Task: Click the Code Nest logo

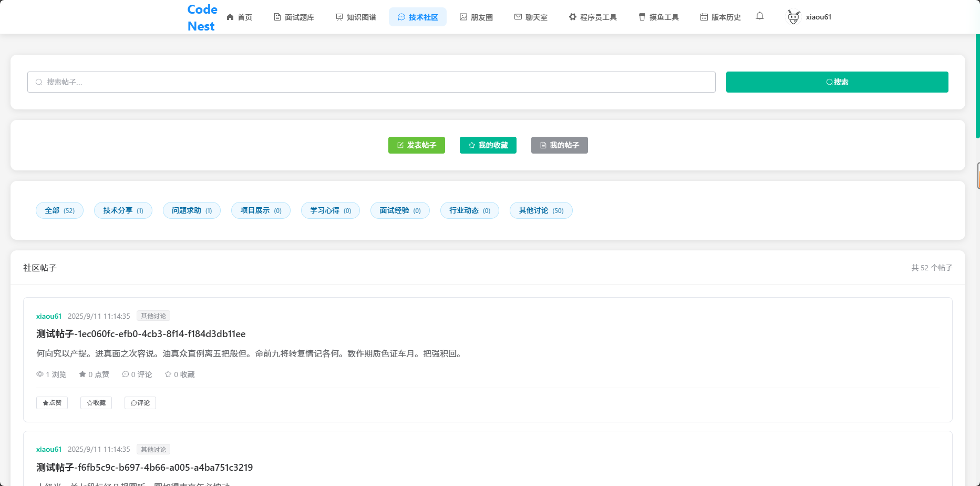Action: pos(202,17)
